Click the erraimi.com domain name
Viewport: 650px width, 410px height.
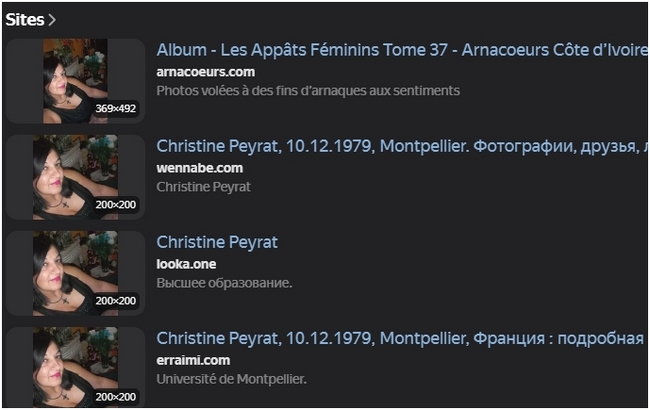193,360
